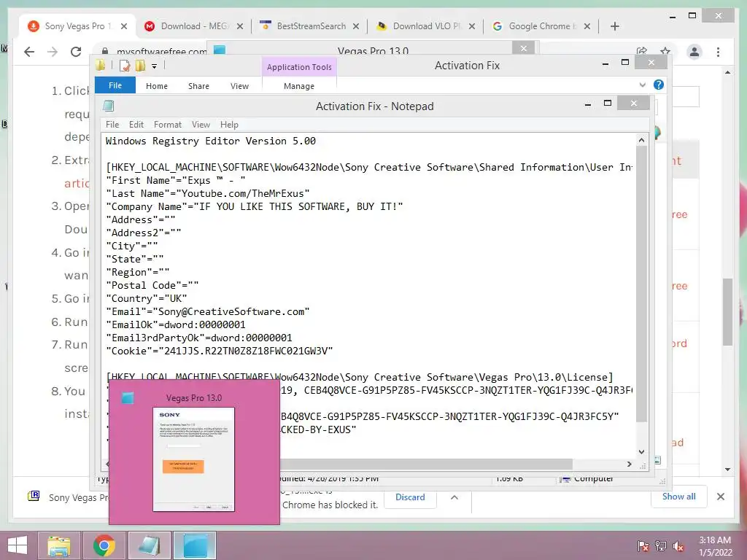747x560 pixels.
Task: Go forward in Chrome
Action: click(53, 52)
